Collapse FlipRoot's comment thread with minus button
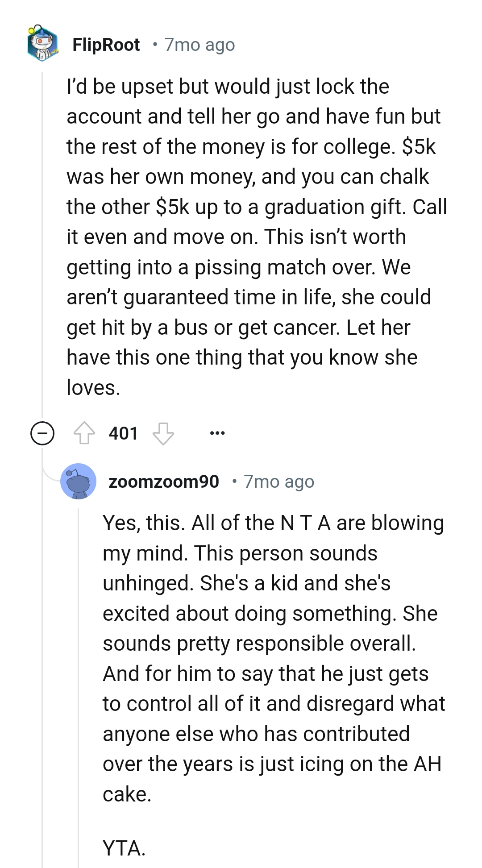 (42, 433)
